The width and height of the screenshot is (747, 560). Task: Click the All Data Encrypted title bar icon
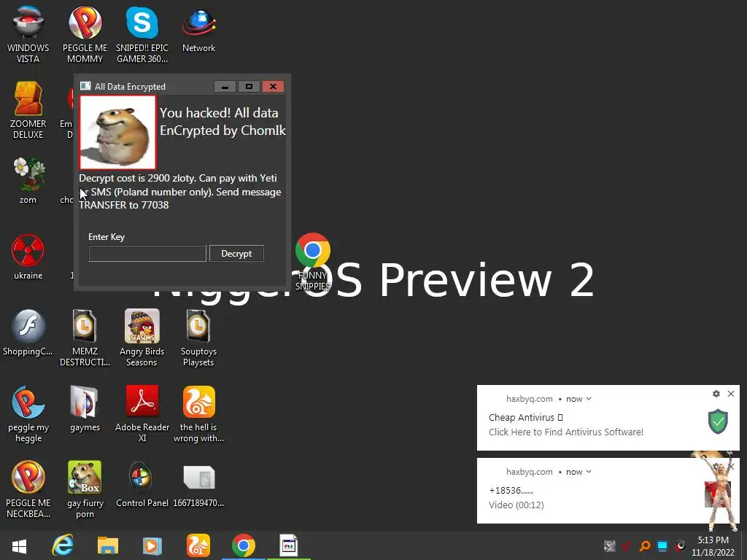[x=85, y=86]
